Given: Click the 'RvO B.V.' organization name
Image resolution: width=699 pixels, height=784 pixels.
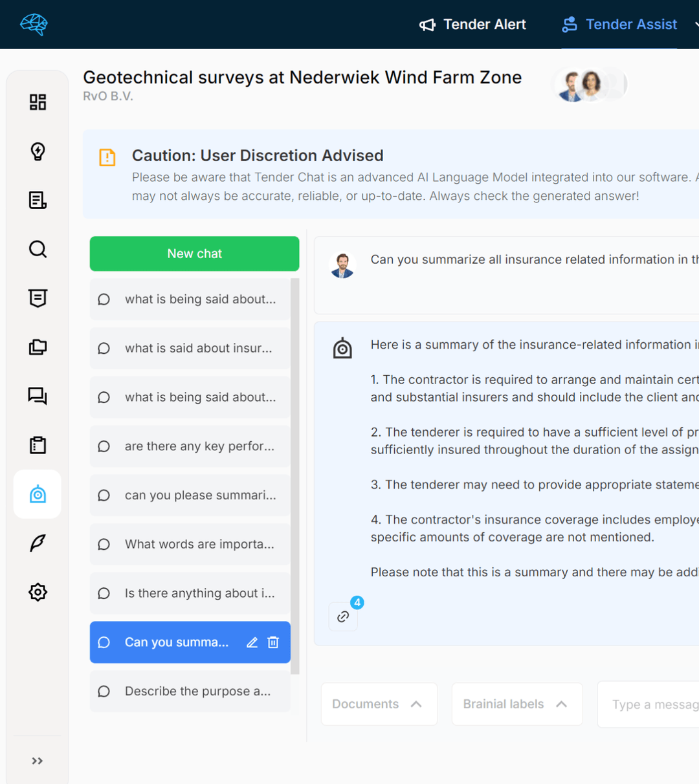Looking at the screenshot, I should (x=108, y=96).
